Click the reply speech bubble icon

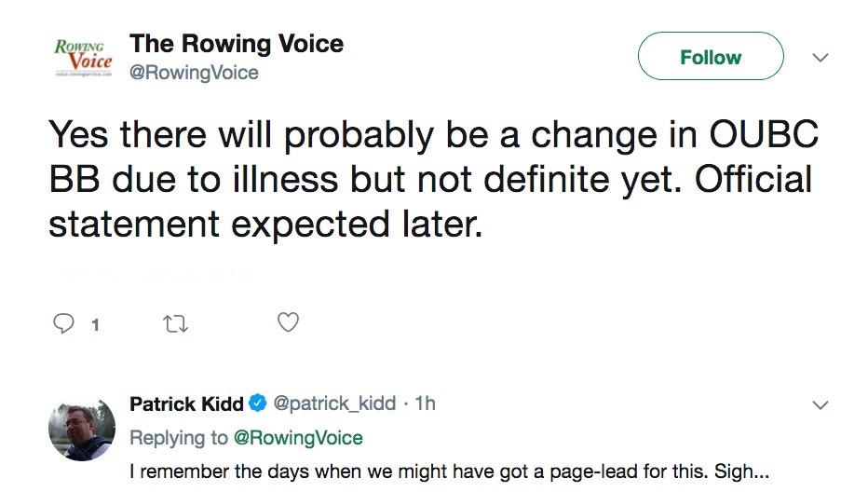tap(64, 323)
